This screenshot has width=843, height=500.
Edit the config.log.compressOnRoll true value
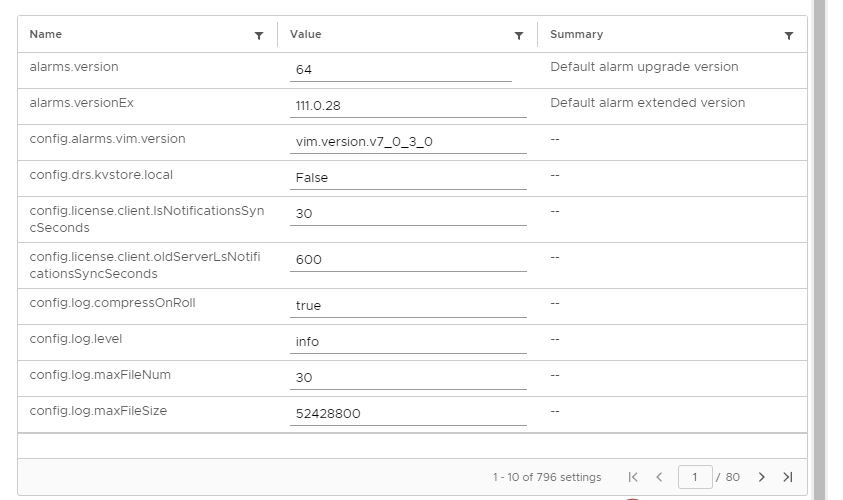[407, 305]
